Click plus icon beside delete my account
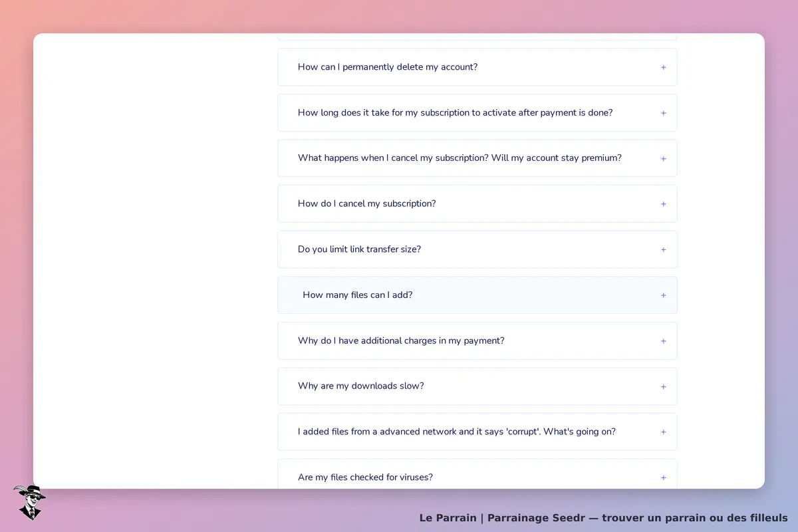798x532 pixels. (x=663, y=67)
